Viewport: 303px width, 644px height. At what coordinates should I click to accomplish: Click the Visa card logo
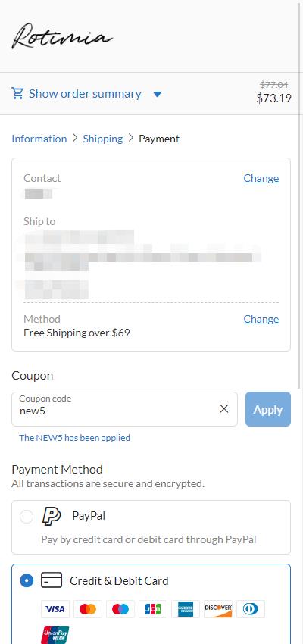point(55,609)
